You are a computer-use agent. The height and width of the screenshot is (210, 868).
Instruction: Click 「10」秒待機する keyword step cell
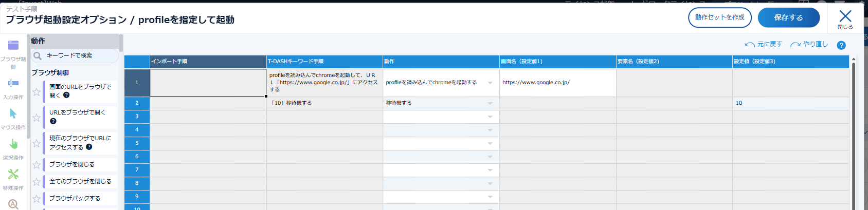324,103
